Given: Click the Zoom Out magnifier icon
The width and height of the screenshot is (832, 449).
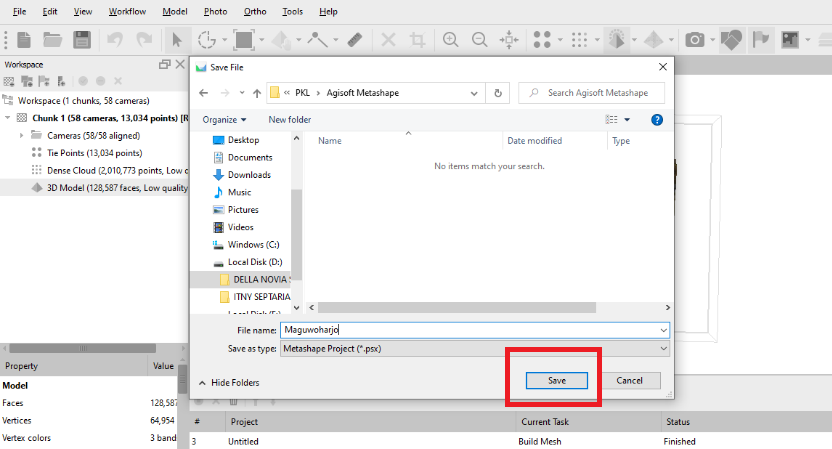Looking at the screenshot, I should coord(480,40).
